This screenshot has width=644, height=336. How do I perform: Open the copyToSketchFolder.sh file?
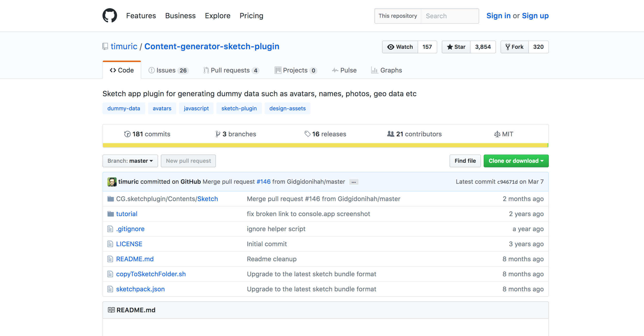pos(151,274)
